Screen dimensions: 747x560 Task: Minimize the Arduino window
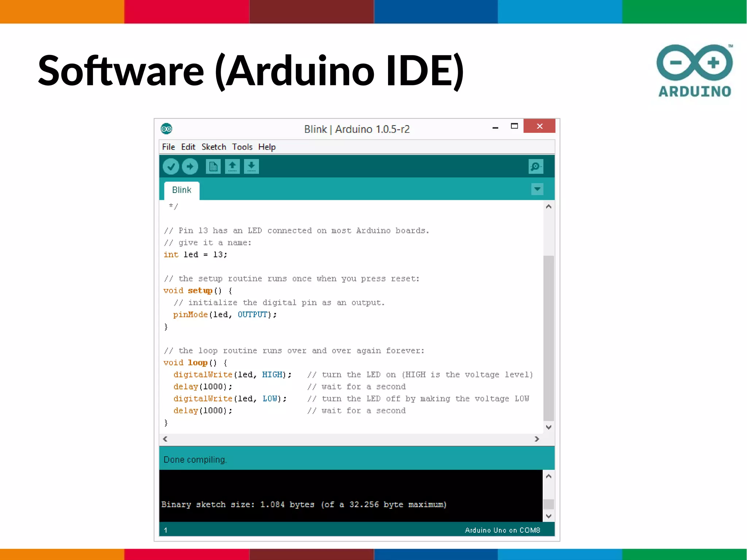(x=495, y=127)
